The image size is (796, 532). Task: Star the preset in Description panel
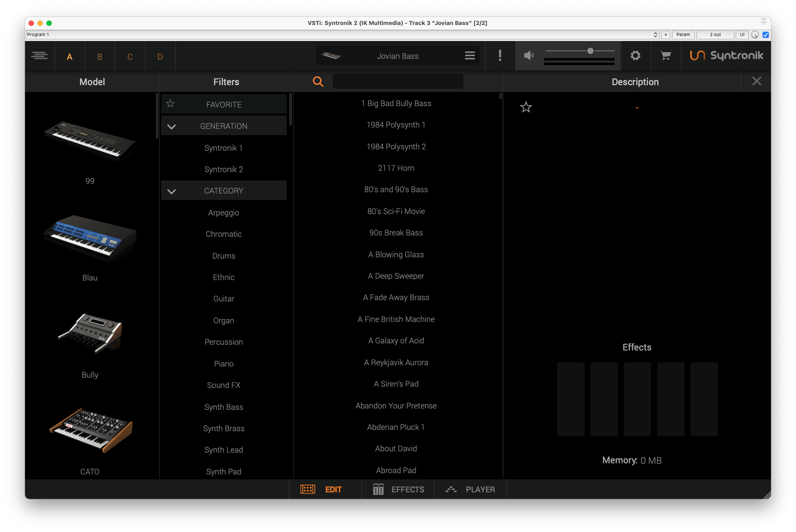pyautogui.click(x=526, y=107)
